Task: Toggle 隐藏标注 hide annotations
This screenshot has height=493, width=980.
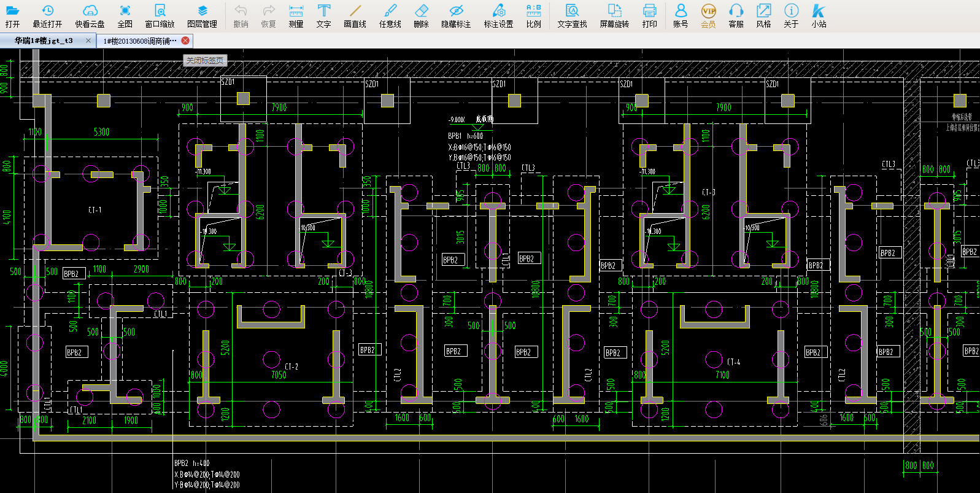Action: [x=456, y=16]
